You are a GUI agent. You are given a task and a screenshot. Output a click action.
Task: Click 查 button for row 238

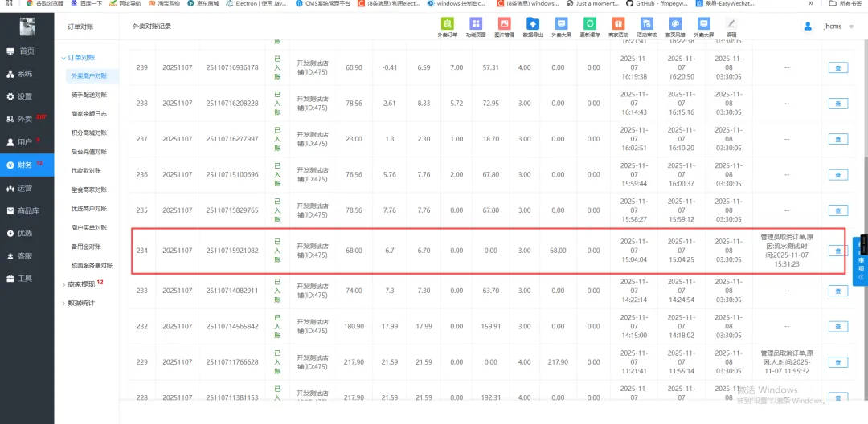click(x=837, y=104)
